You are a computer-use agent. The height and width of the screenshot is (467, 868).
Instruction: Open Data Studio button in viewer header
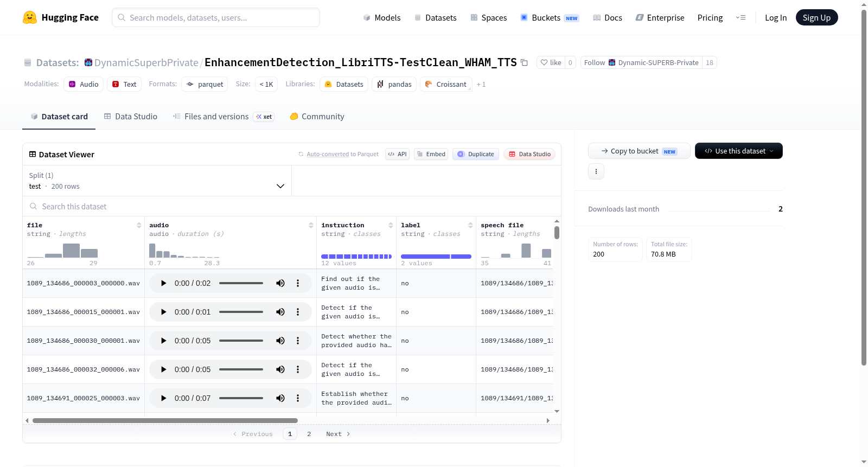pos(529,154)
